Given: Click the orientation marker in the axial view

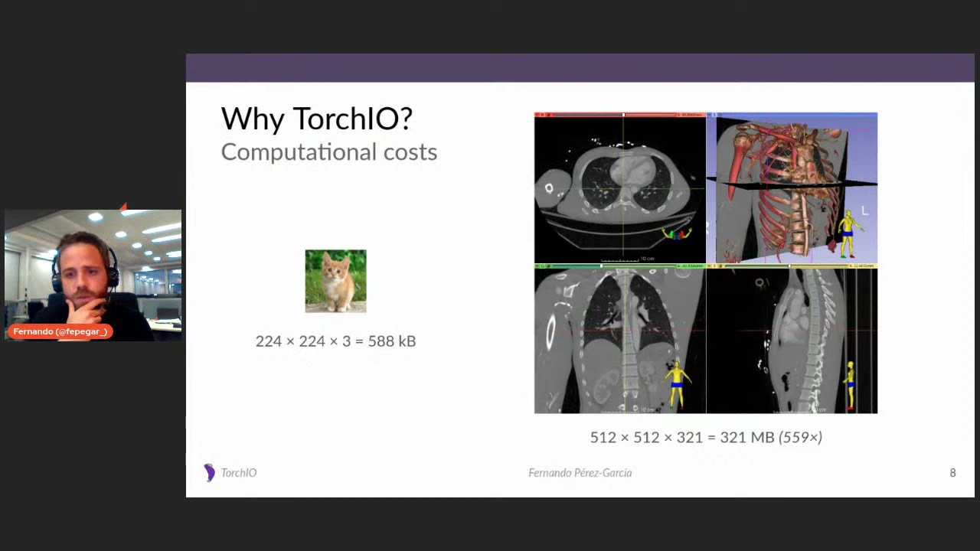Looking at the screenshot, I should 676,233.
